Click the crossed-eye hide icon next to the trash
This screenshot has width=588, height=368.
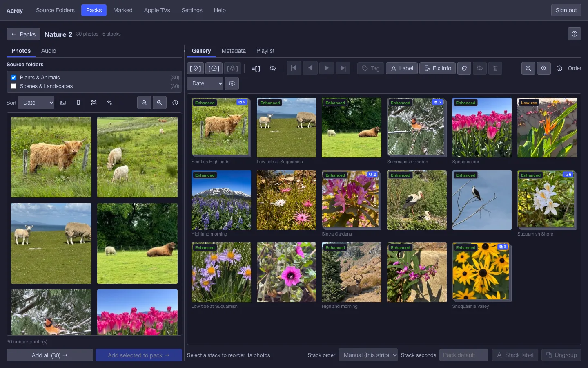click(x=480, y=68)
